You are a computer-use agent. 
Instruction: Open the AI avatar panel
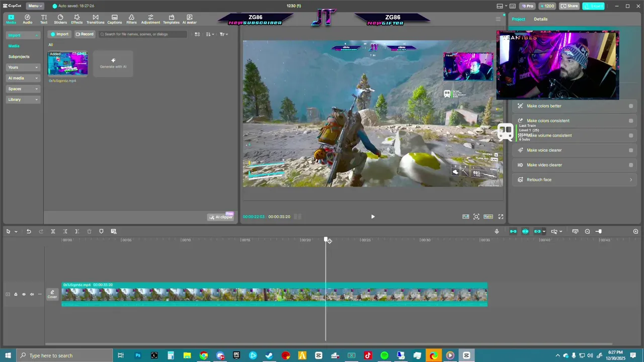[x=189, y=19]
